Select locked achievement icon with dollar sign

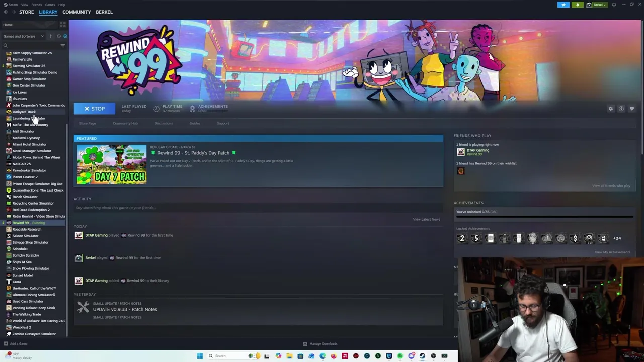click(575, 238)
